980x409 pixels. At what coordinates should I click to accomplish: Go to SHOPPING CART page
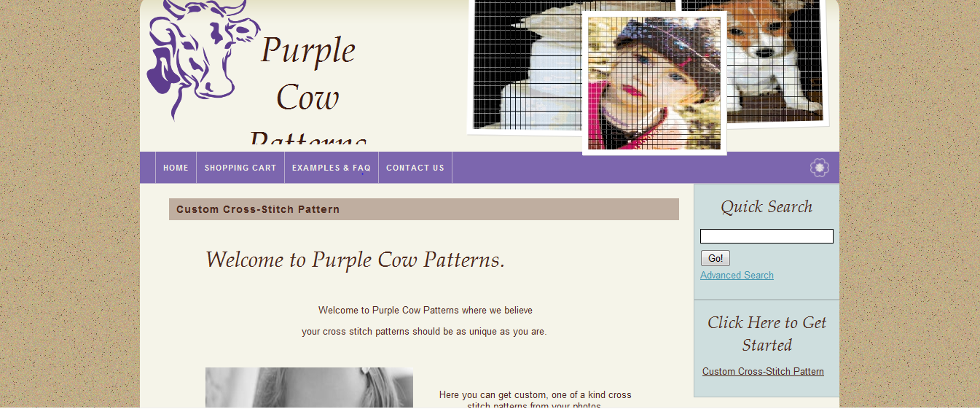(240, 168)
